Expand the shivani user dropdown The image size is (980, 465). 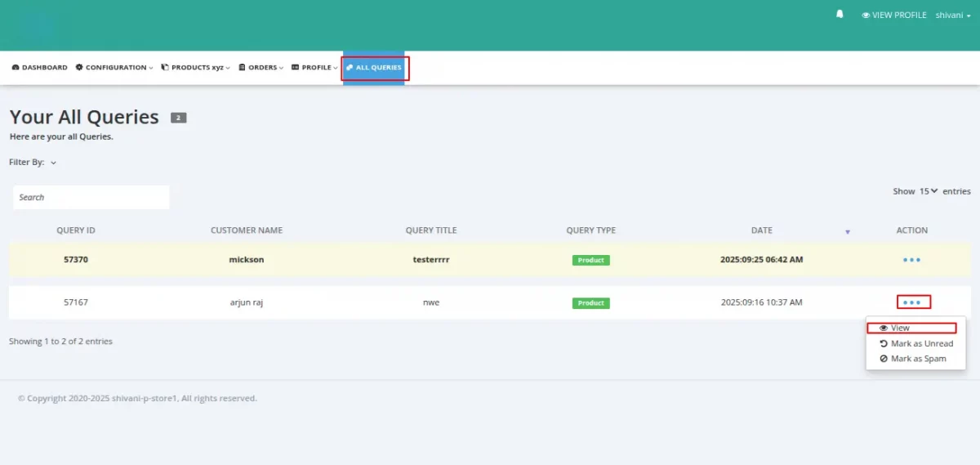click(952, 15)
